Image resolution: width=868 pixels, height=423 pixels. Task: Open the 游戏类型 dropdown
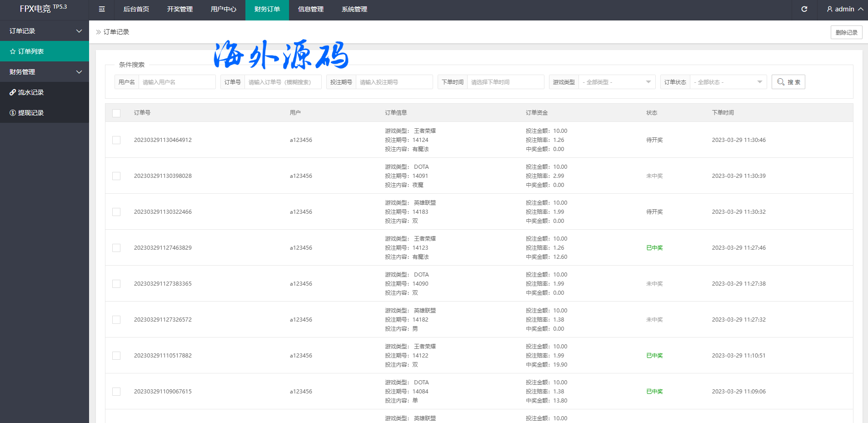(x=617, y=82)
